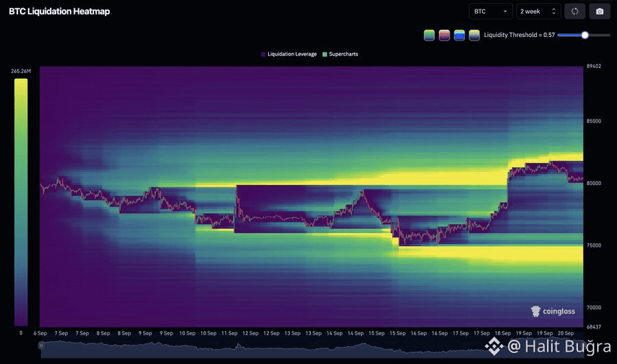Select the green-yellow viridis color theme
This screenshot has height=364, width=617.
tap(429, 35)
